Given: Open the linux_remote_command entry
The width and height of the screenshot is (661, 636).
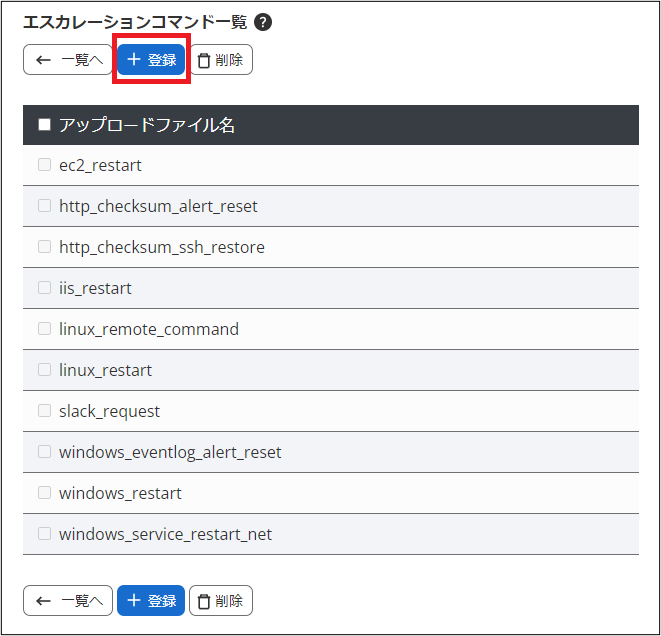Looking at the screenshot, I should pyautogui.click(x=149, y=329).
